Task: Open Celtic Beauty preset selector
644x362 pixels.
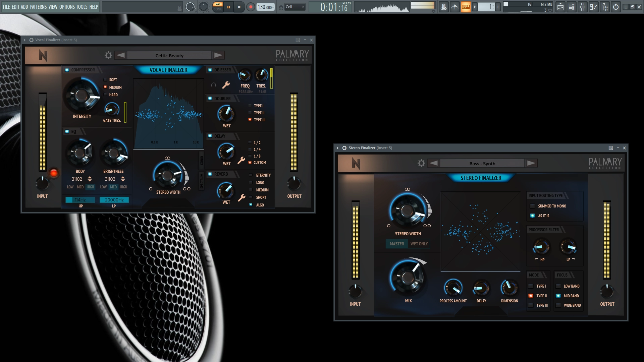Action: (169, 55)
